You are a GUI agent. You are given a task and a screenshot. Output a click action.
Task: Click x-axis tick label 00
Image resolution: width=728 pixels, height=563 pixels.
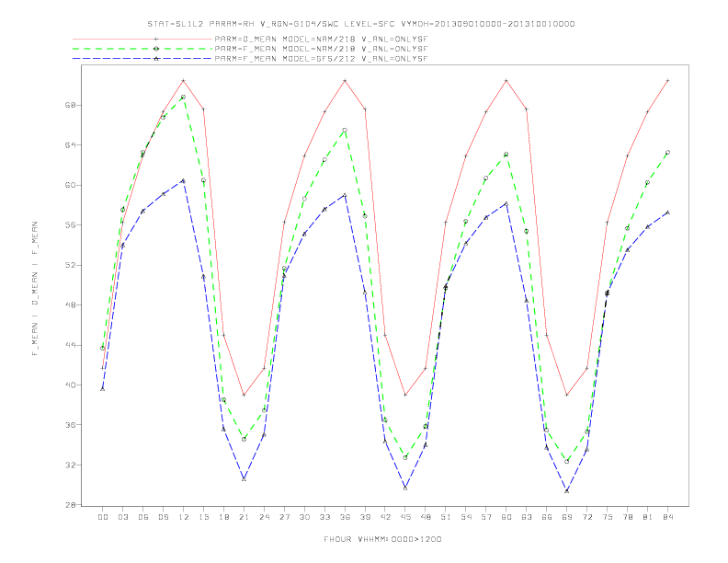[103, 517]
